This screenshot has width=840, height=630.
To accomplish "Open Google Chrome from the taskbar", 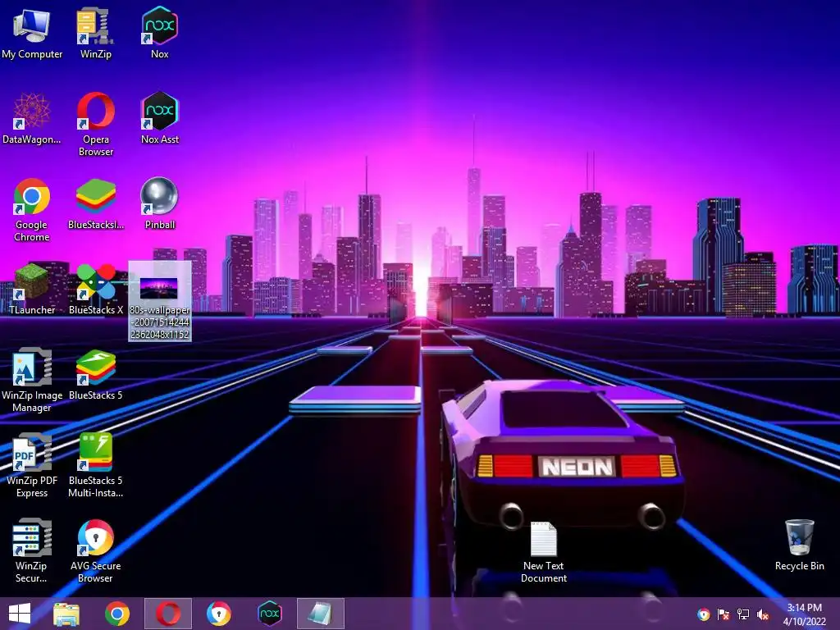I will (116, 614).
